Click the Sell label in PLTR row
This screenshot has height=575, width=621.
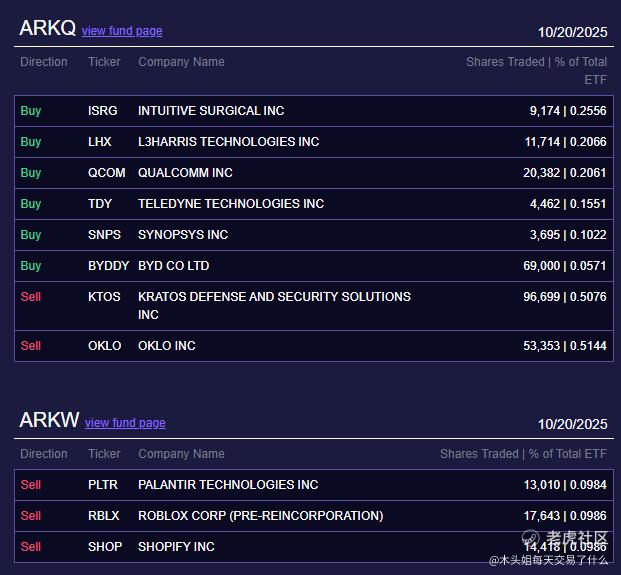click(x=31, y=485)
